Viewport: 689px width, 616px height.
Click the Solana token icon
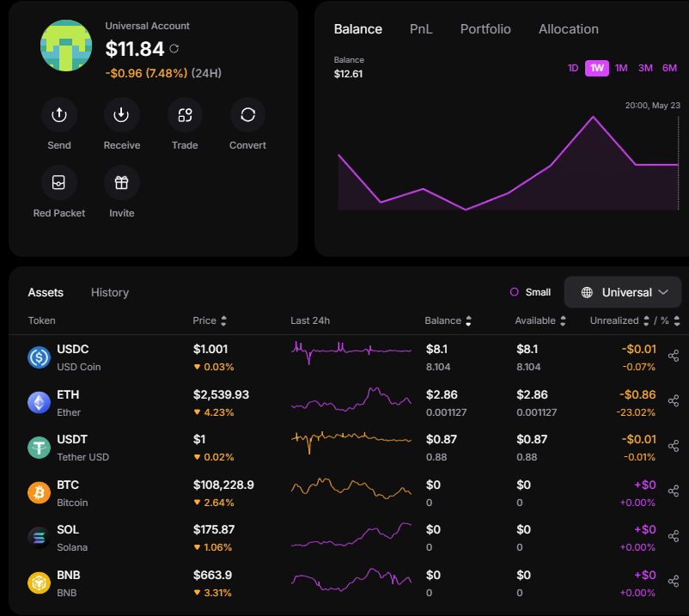coord(40,538)
